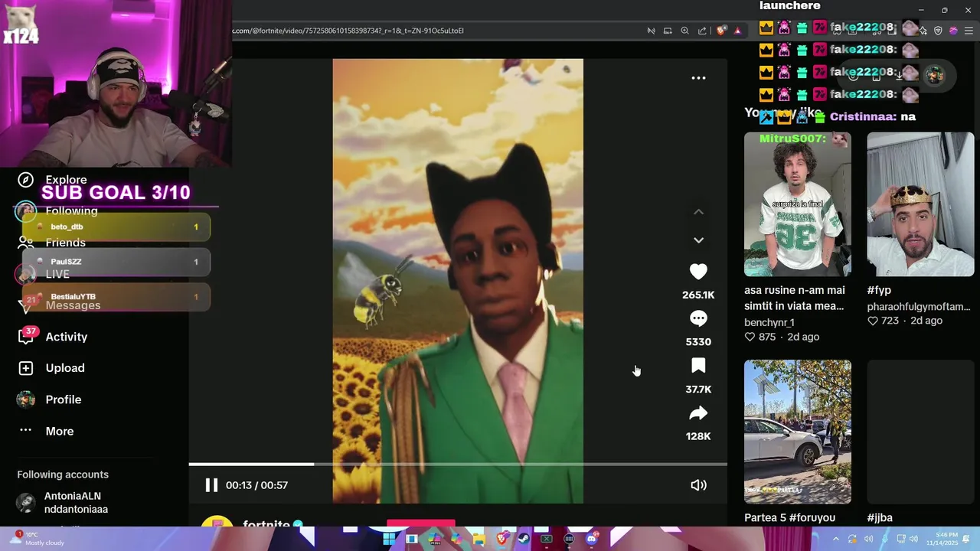
Task: Expand the More menu
Action: point(59,431)
